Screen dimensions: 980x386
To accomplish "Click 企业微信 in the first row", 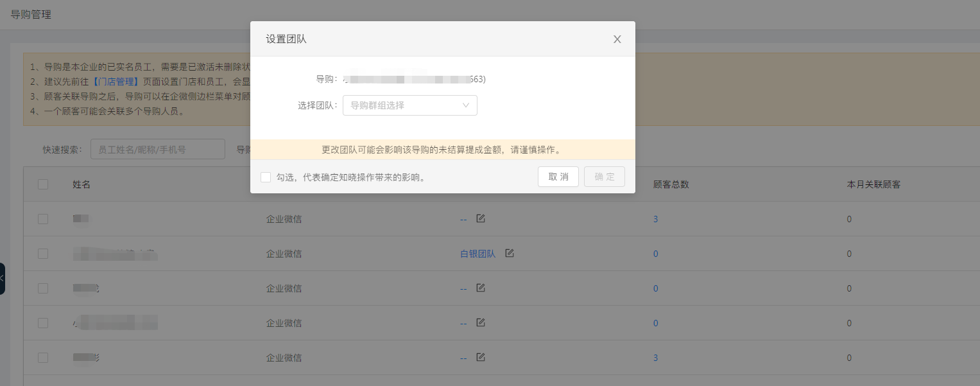I will pyautogui.click(x=284, y=219).
